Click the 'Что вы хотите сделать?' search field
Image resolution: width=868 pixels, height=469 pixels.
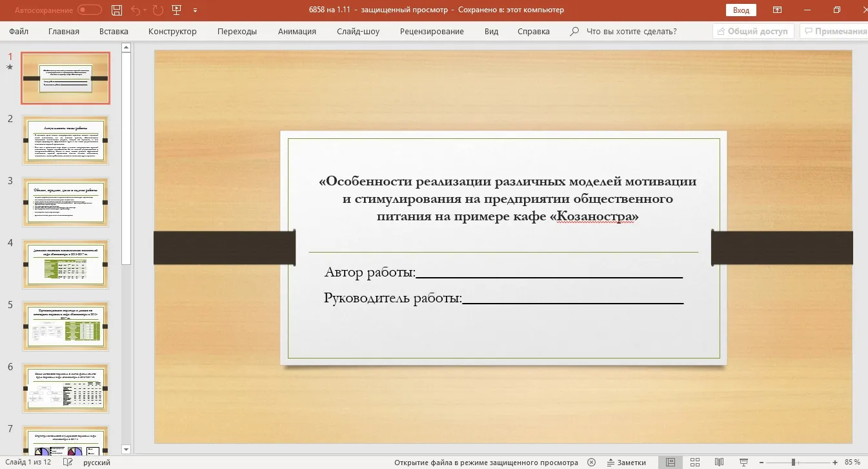tap(631, 31)
